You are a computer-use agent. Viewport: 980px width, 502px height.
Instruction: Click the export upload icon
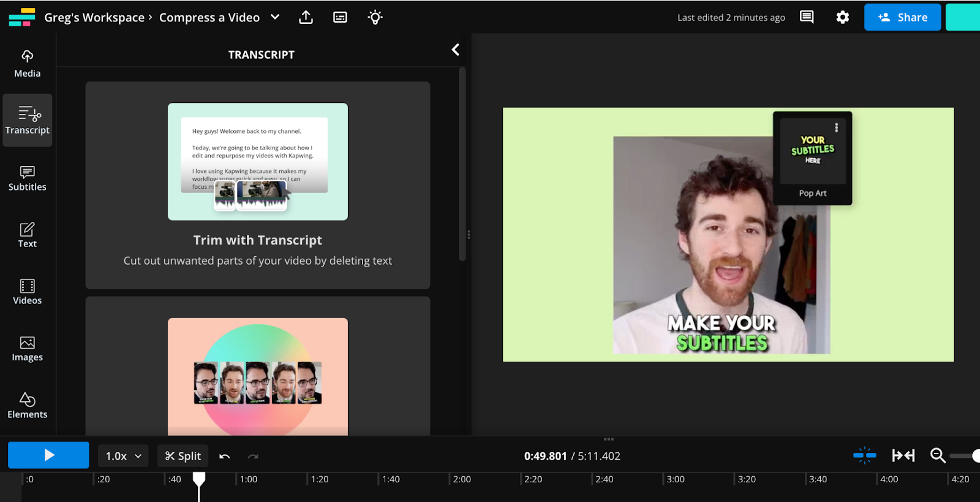[306, 17]
